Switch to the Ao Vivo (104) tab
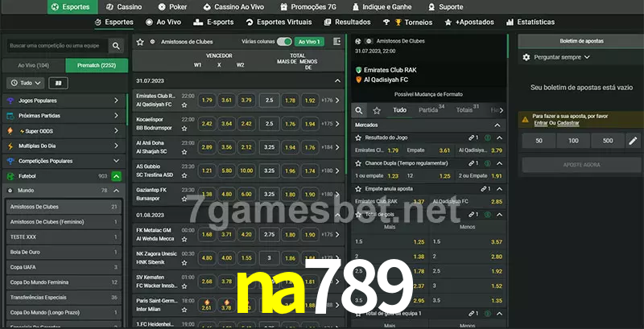The image size is (644, 329). tap(33, 64)
